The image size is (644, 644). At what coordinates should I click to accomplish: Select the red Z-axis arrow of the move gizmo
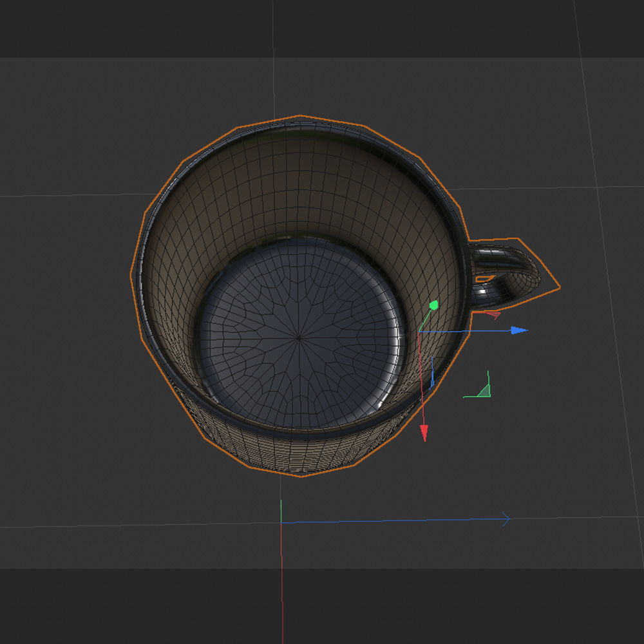click(x=424, y=430)
